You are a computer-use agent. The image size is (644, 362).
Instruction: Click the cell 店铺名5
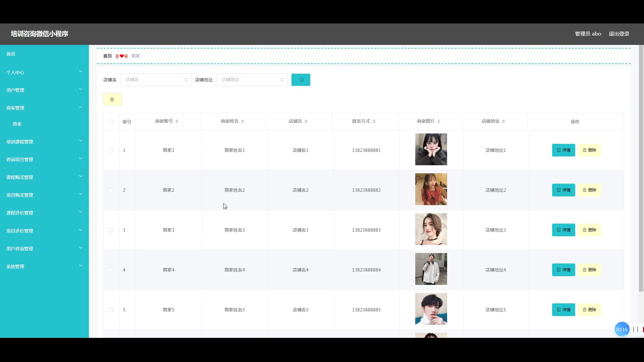click(x=301, y=310)
